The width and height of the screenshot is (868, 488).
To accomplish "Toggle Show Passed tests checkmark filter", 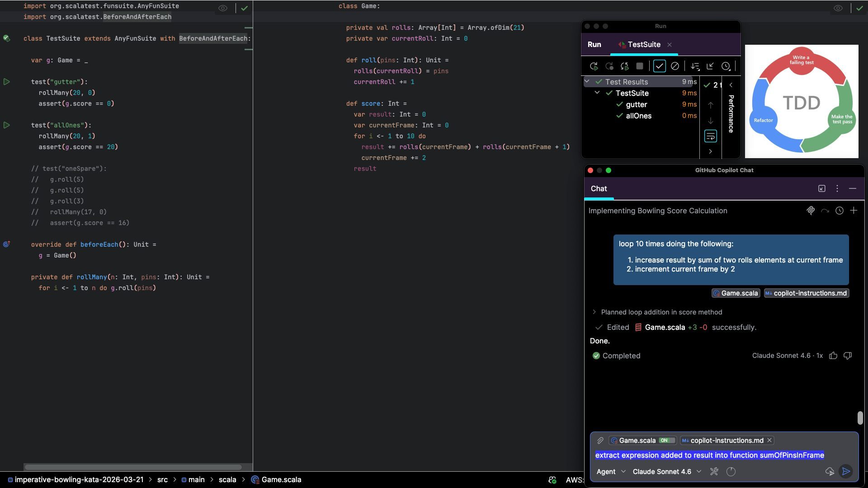I will pyautogui.click(x=659, y=66).
